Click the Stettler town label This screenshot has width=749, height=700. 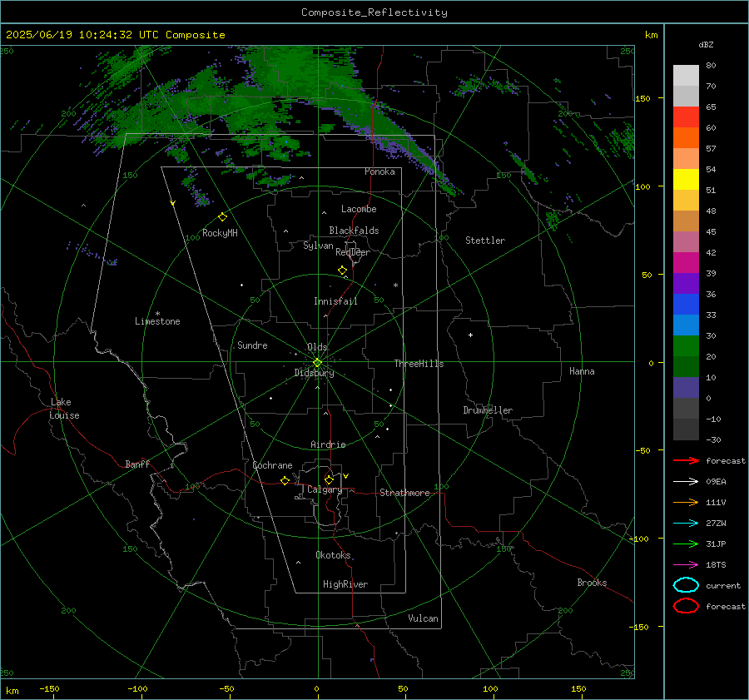(x=485, y=241)
